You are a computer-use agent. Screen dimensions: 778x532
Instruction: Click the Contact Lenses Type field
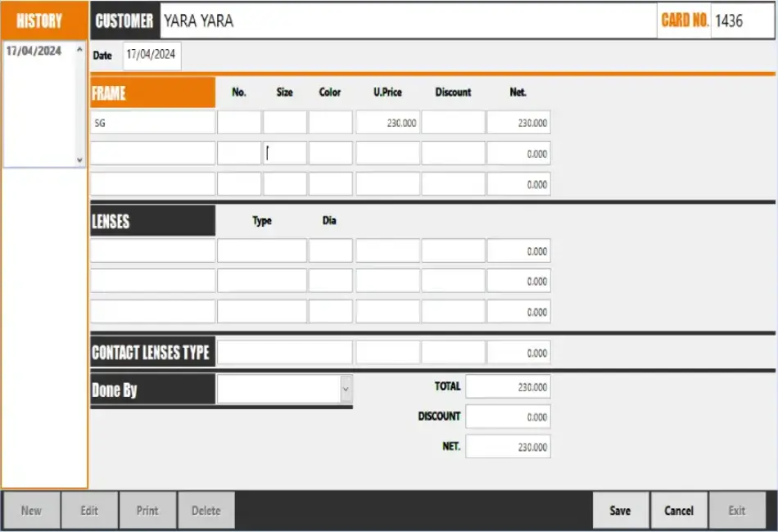coord(285,353)
